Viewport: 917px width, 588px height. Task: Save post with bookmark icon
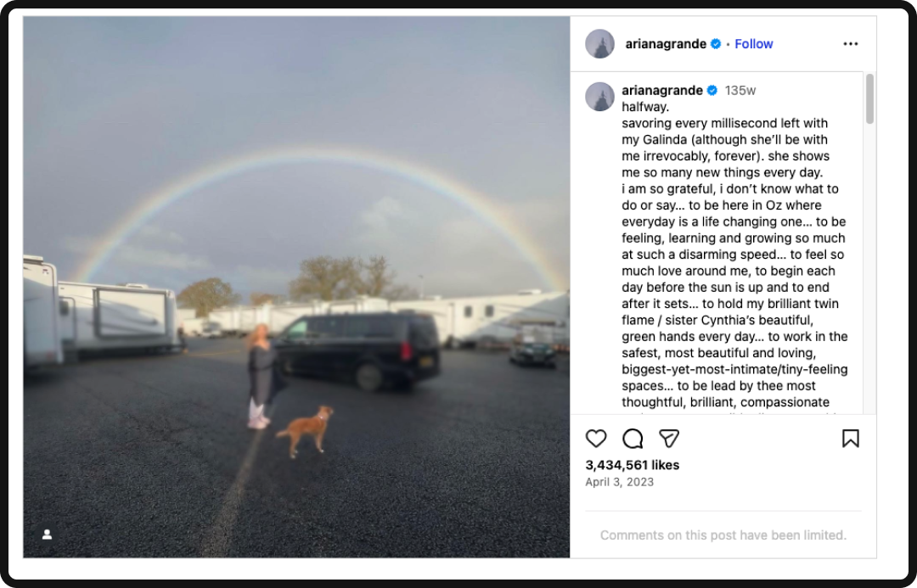coord(850,439)
